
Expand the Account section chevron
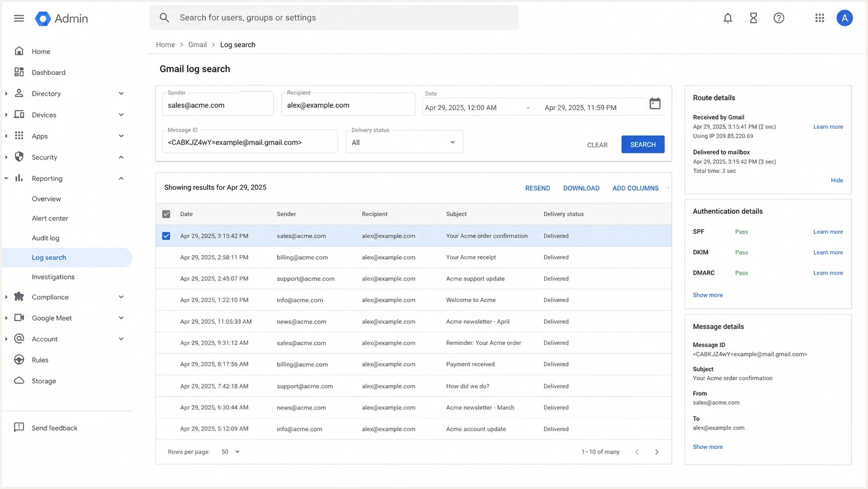click(x=121, y=339)
